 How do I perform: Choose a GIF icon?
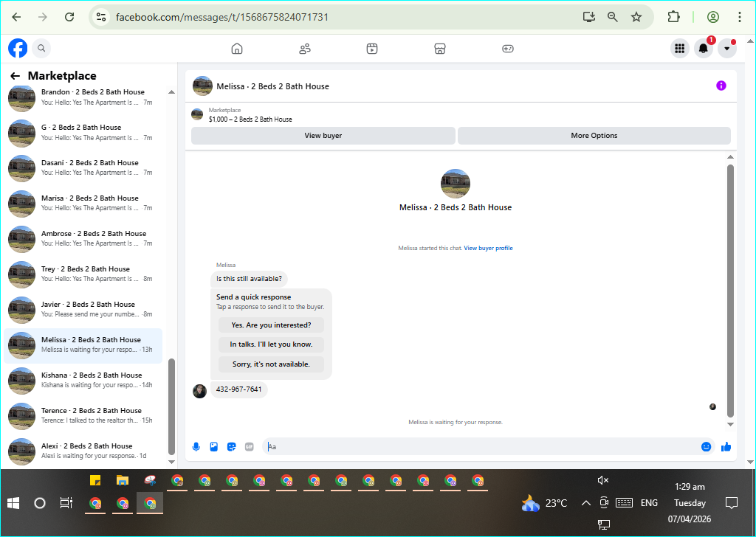[x=250, y=447]
